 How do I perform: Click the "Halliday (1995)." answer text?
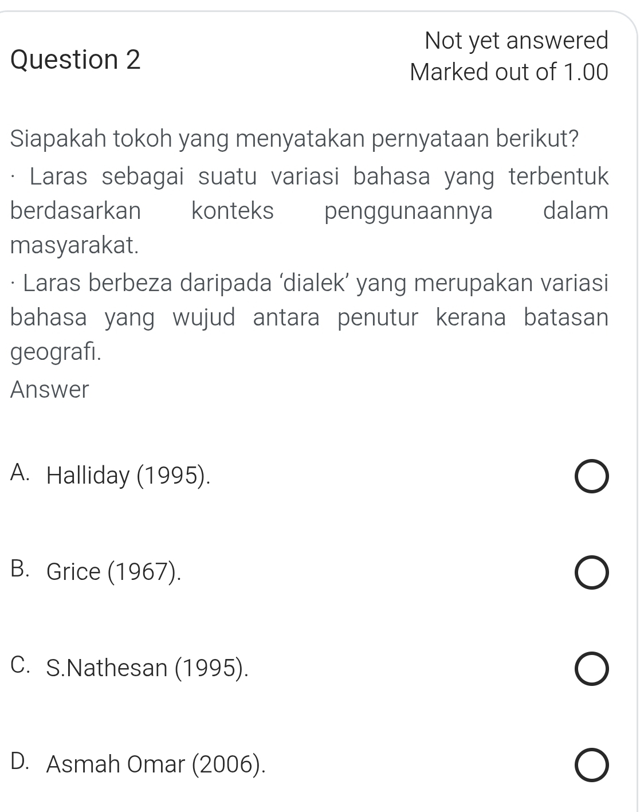coord(128,475)
